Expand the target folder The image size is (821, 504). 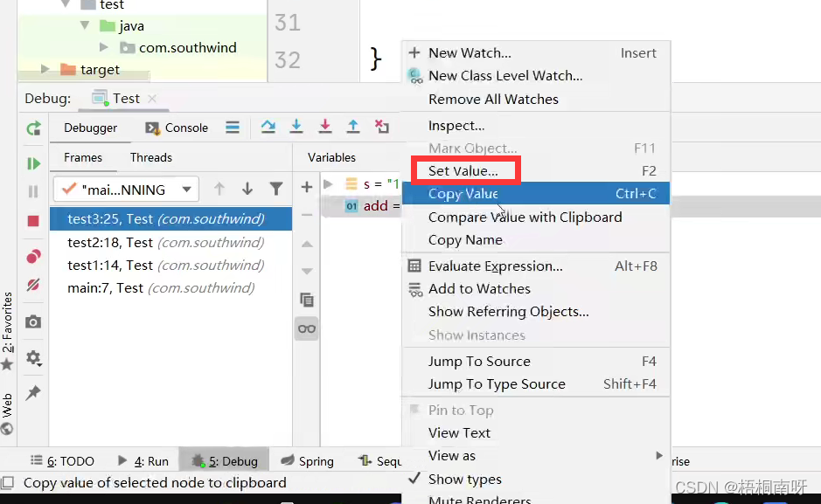coord(45,69)
